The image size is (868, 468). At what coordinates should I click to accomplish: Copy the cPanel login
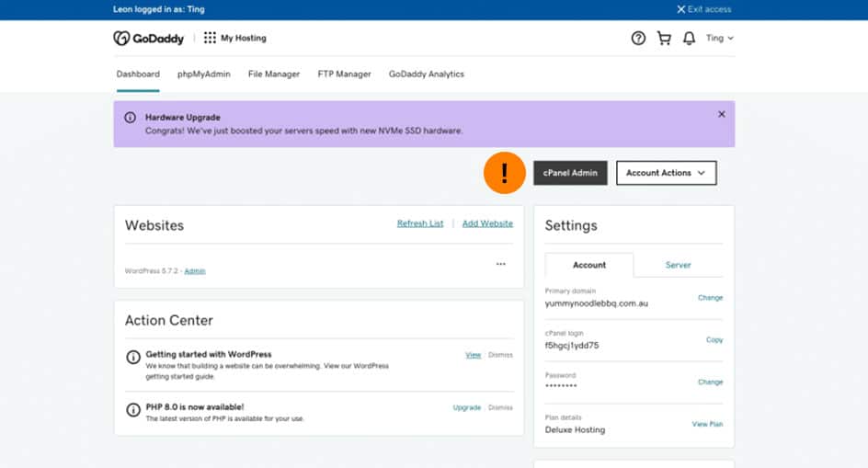pyautogui.click(x=714, y=340)
